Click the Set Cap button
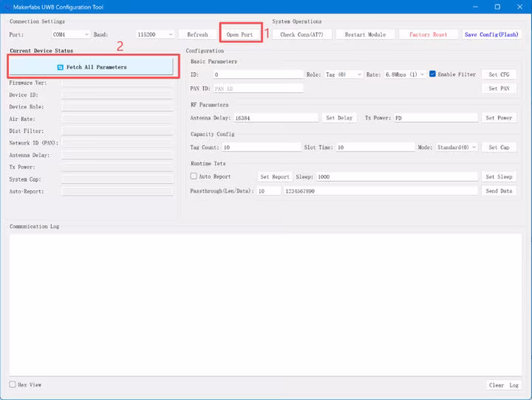 499,147
